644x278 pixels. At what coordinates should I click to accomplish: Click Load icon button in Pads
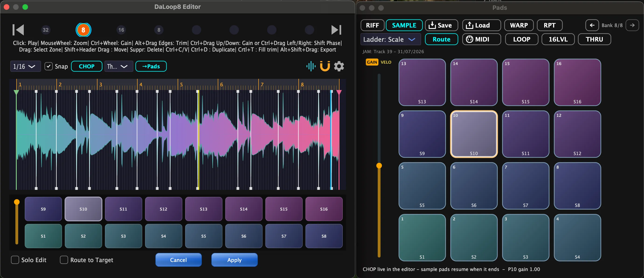pos(481,25)
